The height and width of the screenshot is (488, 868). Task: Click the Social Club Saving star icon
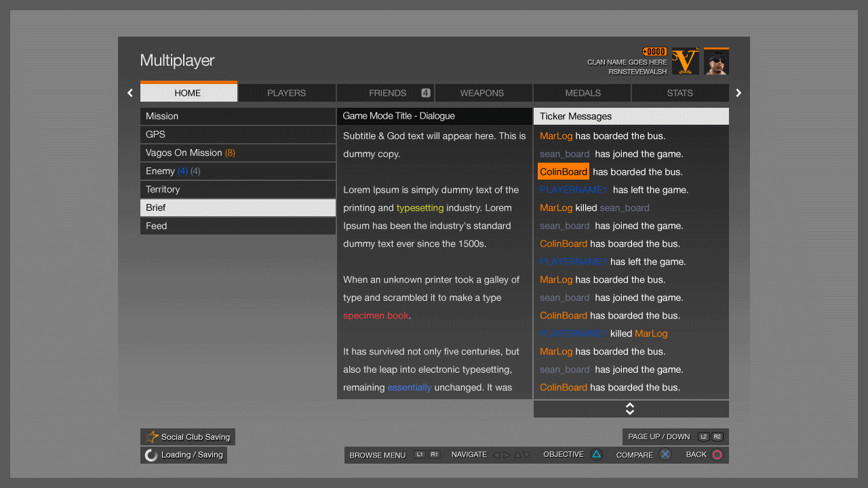click(153, 437)
